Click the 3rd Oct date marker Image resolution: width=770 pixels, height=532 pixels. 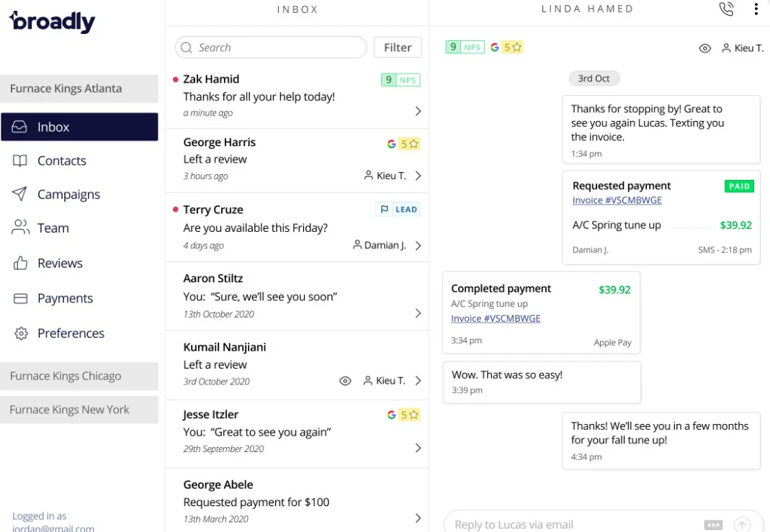(594, 78)
